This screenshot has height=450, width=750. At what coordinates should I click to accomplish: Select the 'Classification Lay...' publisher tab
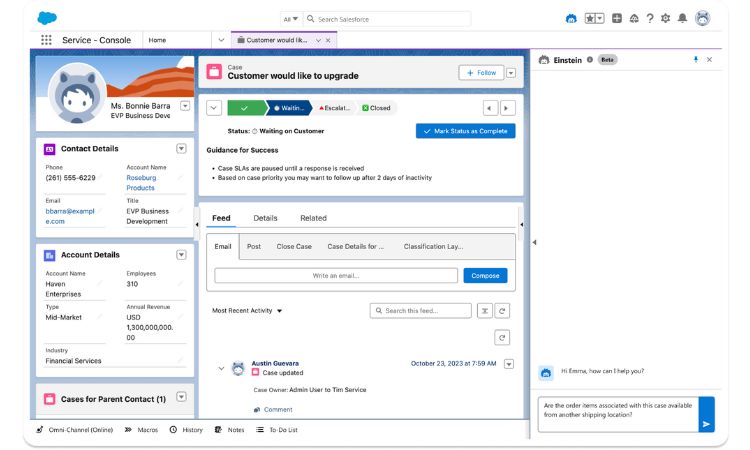click(x=433, y=247)
